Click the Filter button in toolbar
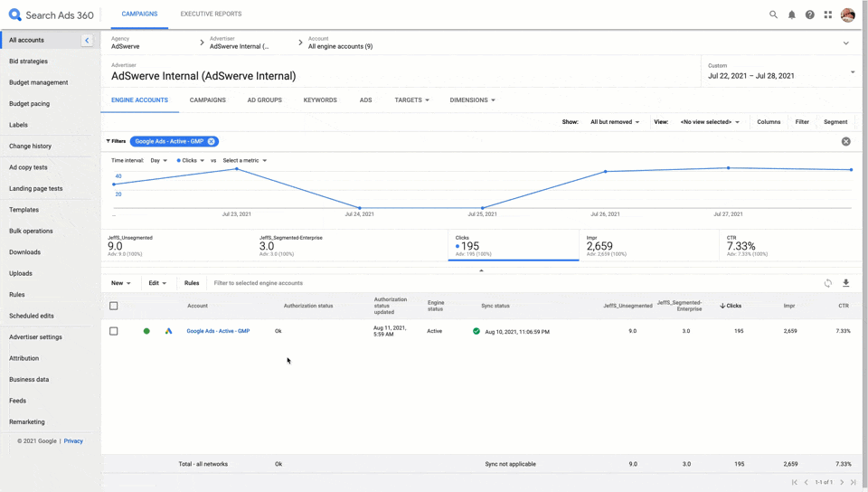The height and width of the screenshot is (492, 868). 802,122
